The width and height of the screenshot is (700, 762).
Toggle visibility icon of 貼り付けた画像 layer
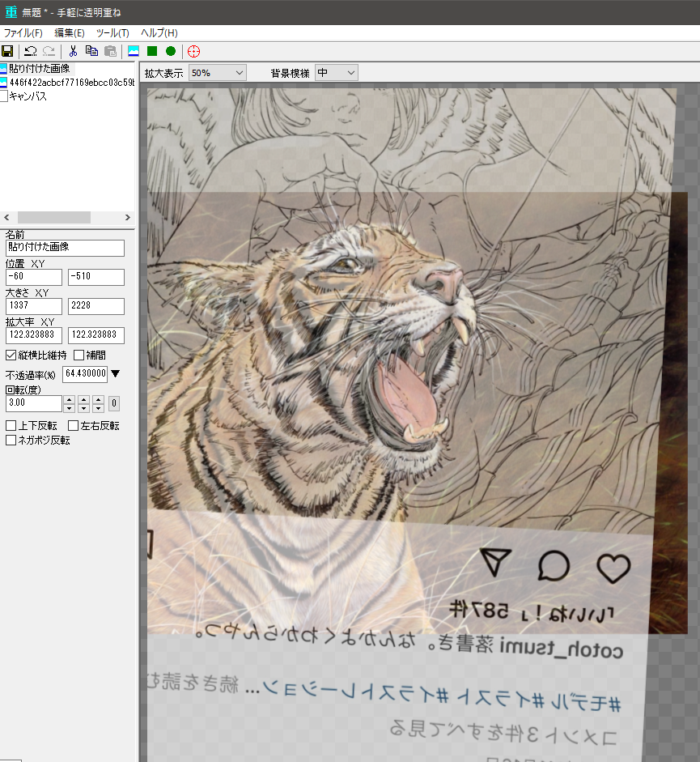[3, 69]
